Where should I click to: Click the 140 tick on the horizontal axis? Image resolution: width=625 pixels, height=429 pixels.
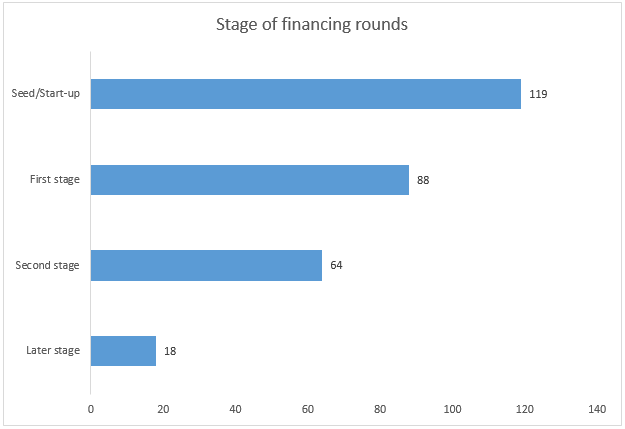tap(598, 409)
